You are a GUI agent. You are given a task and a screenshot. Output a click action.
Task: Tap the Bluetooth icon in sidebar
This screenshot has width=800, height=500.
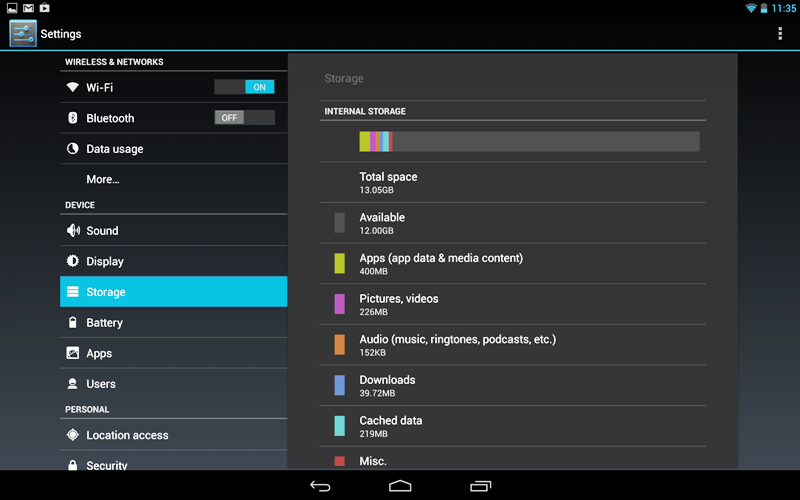click(x=72, y=118)
